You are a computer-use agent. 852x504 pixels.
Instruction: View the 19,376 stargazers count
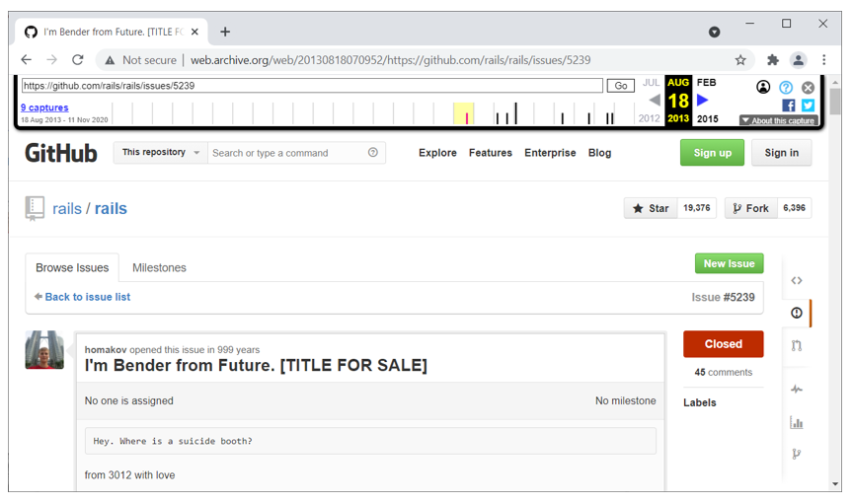(x=697, y=208)
